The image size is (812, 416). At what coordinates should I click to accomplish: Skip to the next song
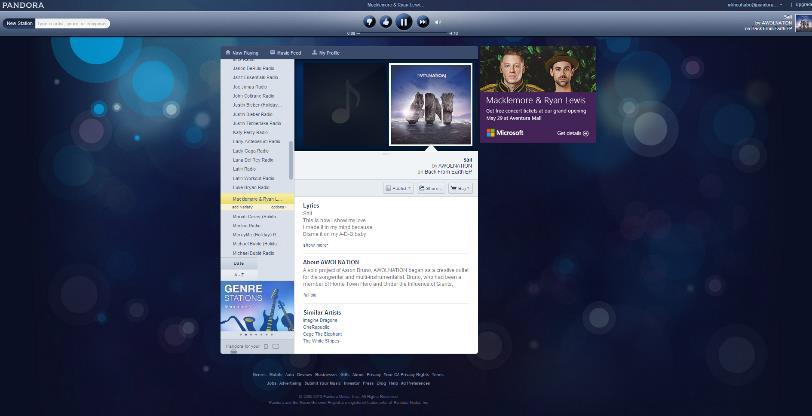pos(423,21)
